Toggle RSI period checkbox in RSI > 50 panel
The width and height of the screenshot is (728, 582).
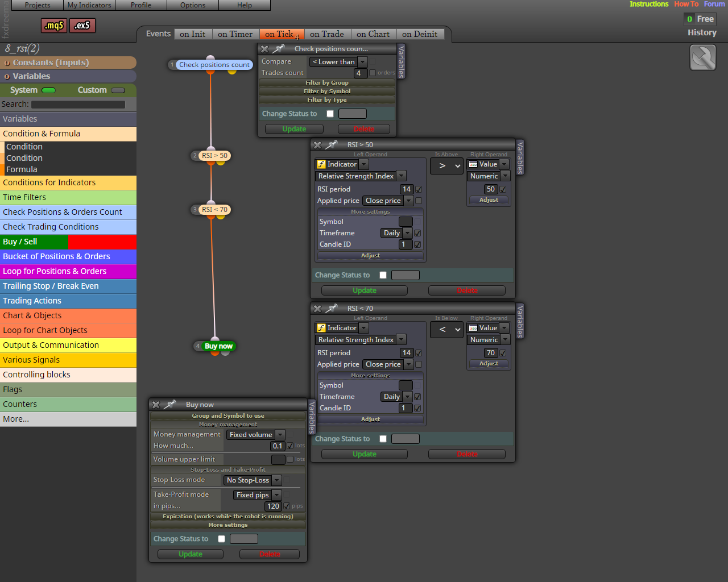[x=419, y=189]
